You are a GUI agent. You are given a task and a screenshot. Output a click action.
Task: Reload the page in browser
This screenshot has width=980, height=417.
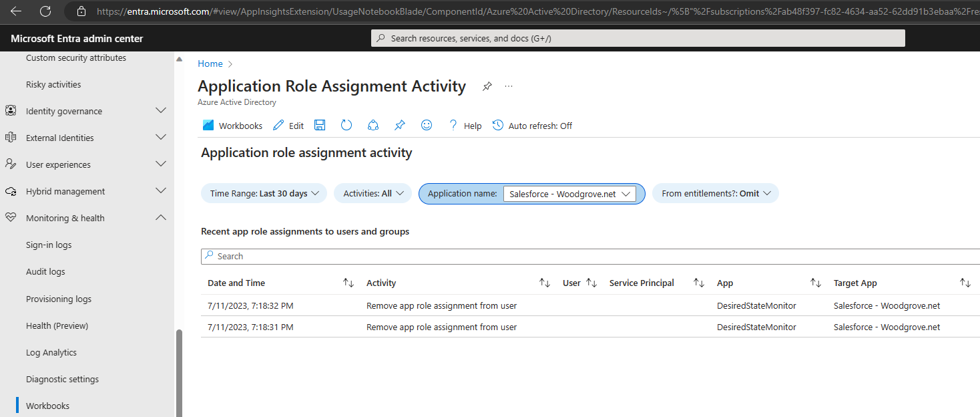point(45,11)
